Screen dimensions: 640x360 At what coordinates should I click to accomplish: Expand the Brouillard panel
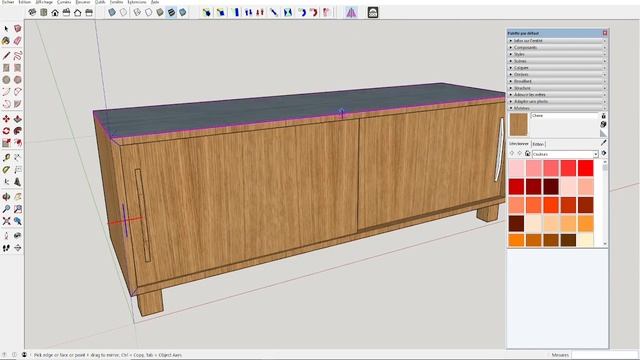coord(557,81)
